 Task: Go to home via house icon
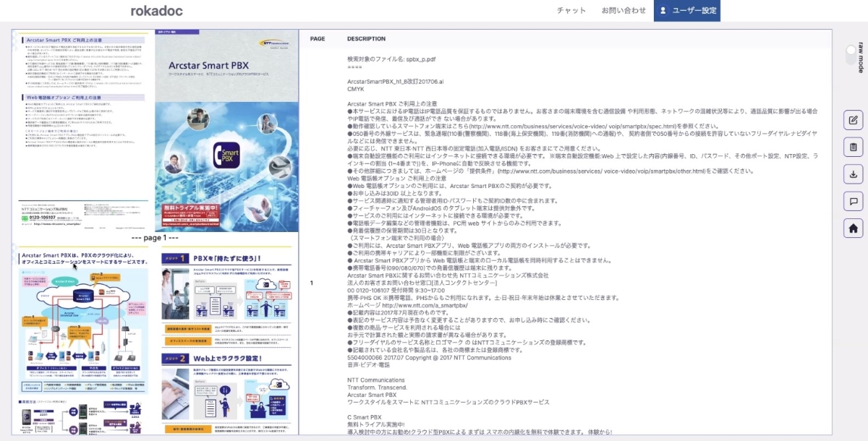pos(854,228)
